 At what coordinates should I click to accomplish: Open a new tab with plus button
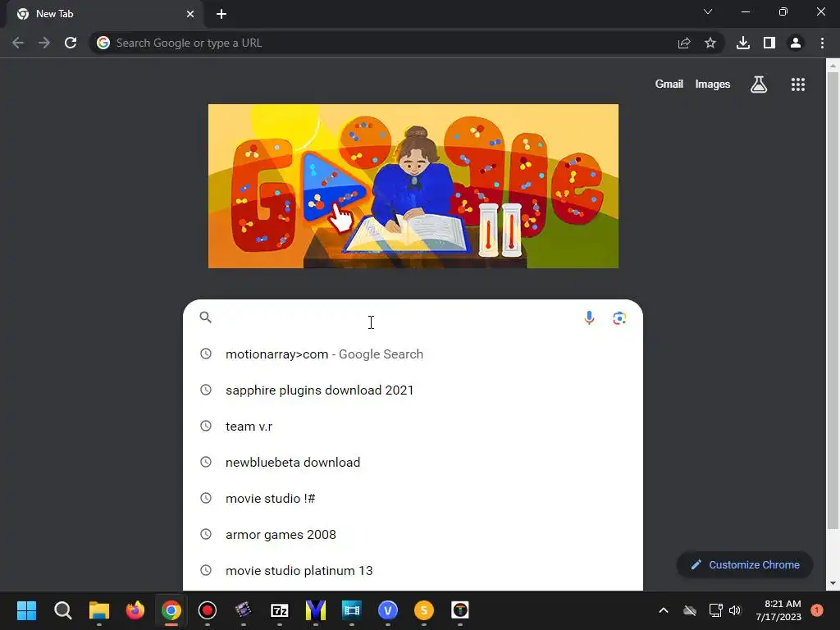[221, 14]
